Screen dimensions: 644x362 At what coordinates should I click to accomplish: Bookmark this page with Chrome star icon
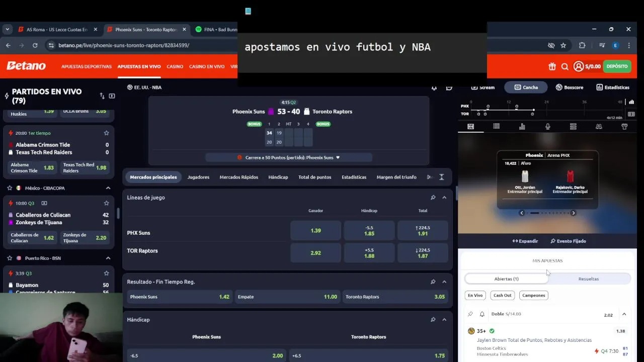[563, 45]
